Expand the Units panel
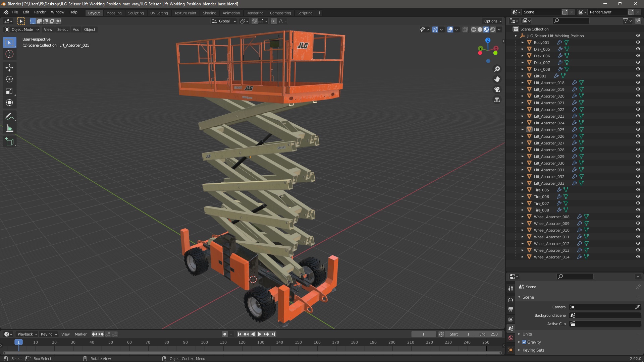The image size is (644, 362). coord(527,334)
